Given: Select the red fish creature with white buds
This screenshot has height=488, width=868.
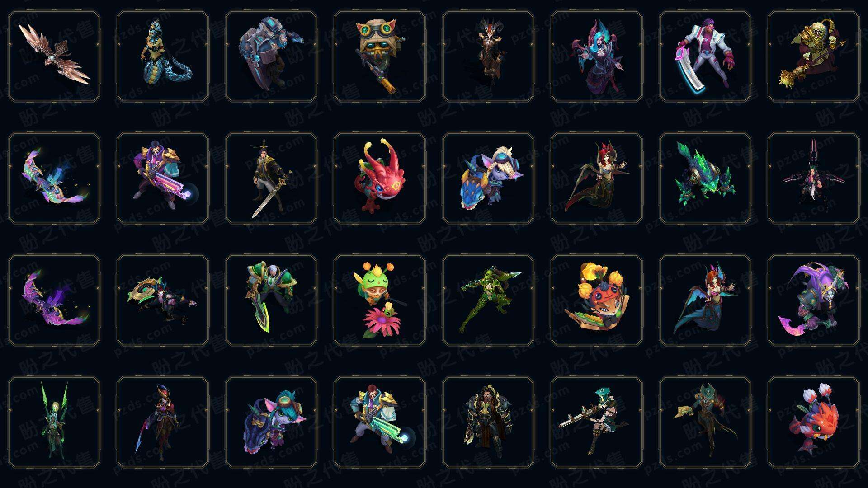Looking at the screenshot, I should coord(814,422).
